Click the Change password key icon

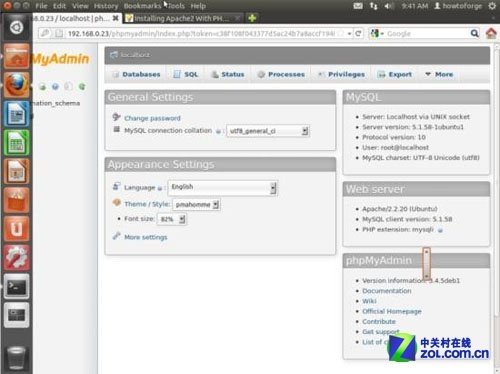tap(116, 117)
